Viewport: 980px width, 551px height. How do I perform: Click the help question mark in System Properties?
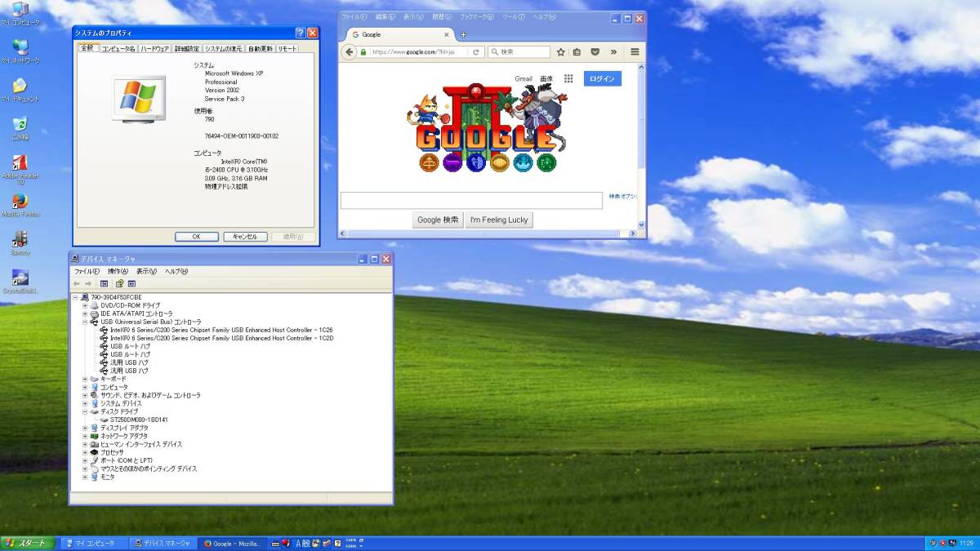300,33
